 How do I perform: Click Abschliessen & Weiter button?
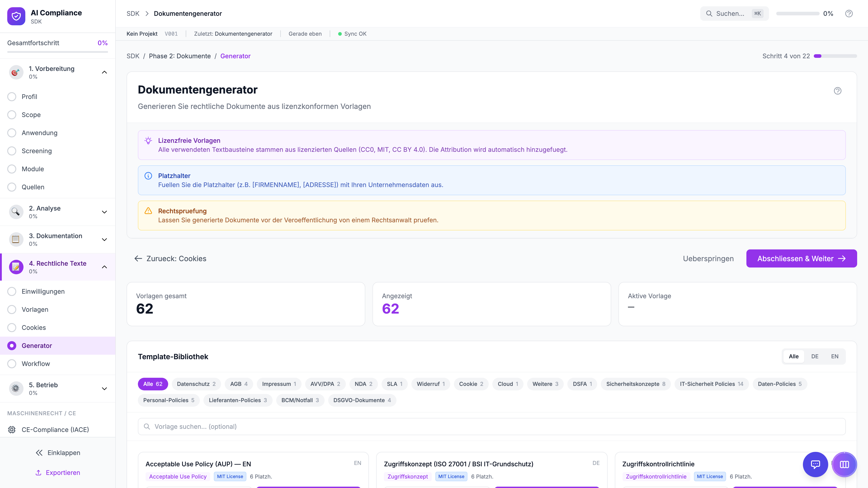pyautogui.click(x=801, y=258)
